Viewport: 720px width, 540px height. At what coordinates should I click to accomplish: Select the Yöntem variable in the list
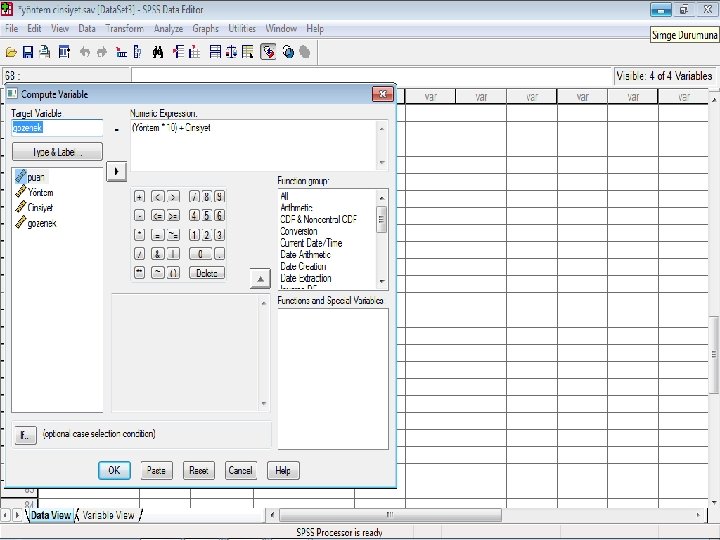[x=35, y=192]
